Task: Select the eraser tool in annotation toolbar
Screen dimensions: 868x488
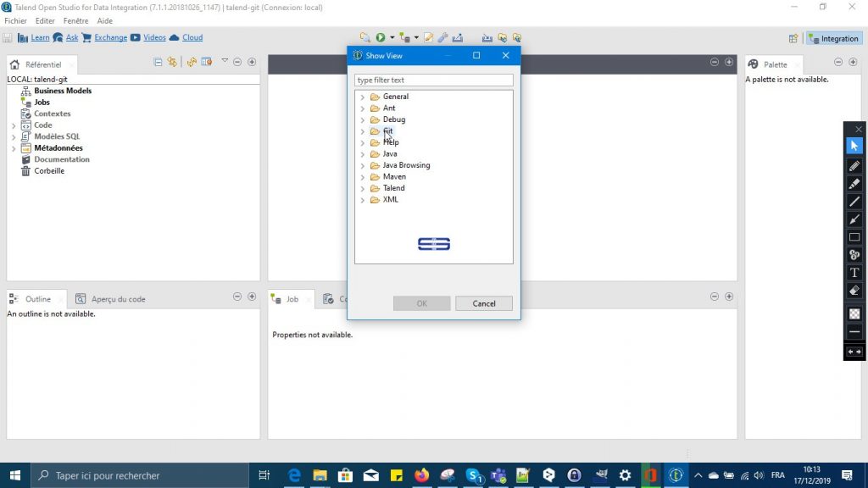Action: [x=854, y=291]
